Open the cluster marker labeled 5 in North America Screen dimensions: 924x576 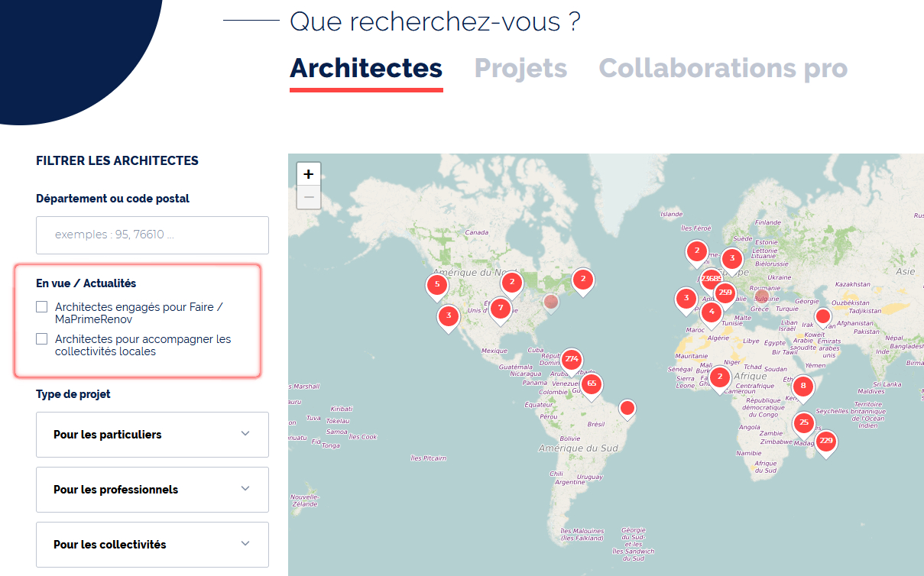coord(437,285)
